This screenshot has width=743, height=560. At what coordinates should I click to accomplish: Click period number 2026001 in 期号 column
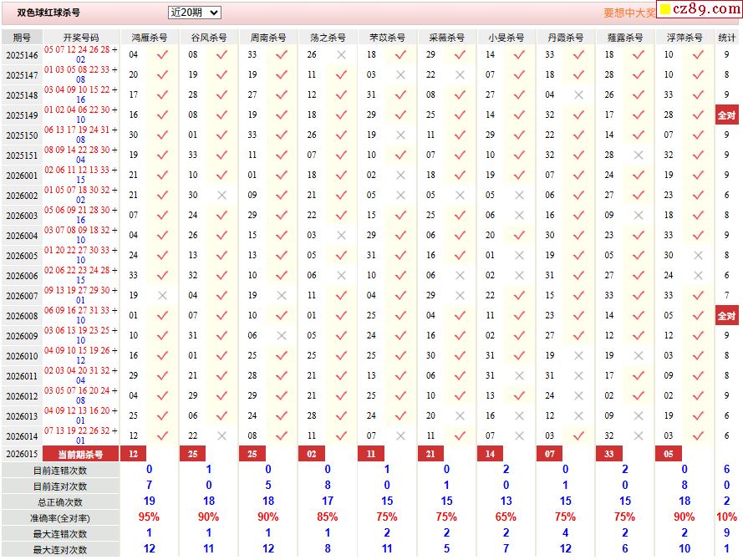(x=22, y=176)
